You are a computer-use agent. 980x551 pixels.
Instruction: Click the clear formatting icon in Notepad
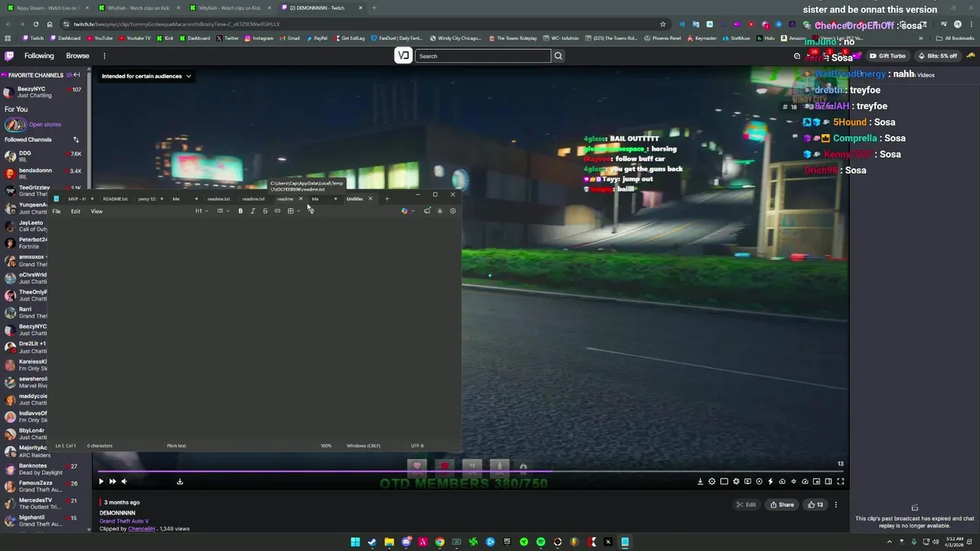310,211
